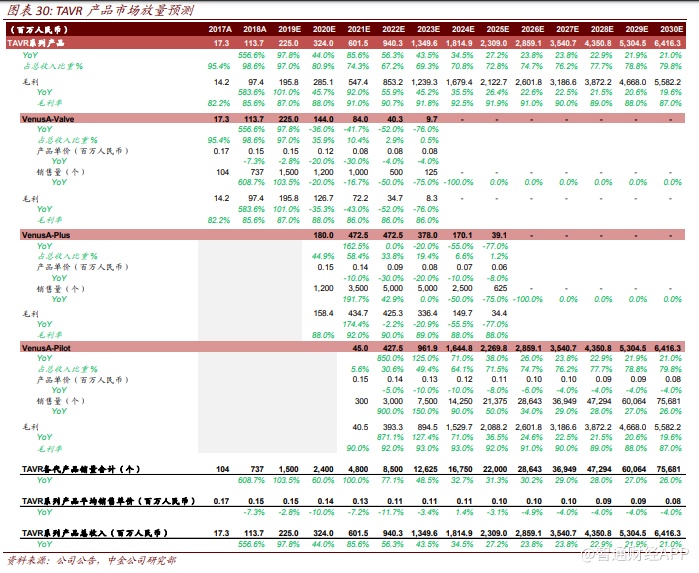Image resolution: width=699 pixels, height=573 pixels.
Task: Click total sales volume value 22,000
Action: (x=495, y=469)
